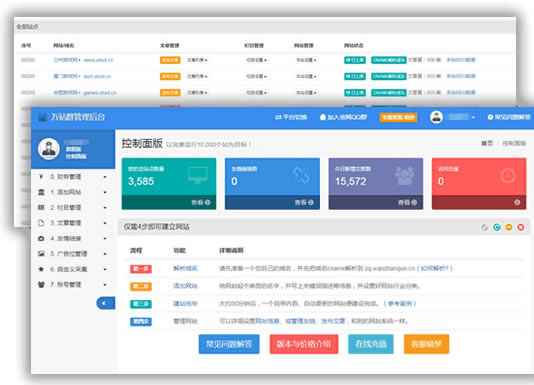
Task: Click the 添加网站 link in step two
Action: 185,286
